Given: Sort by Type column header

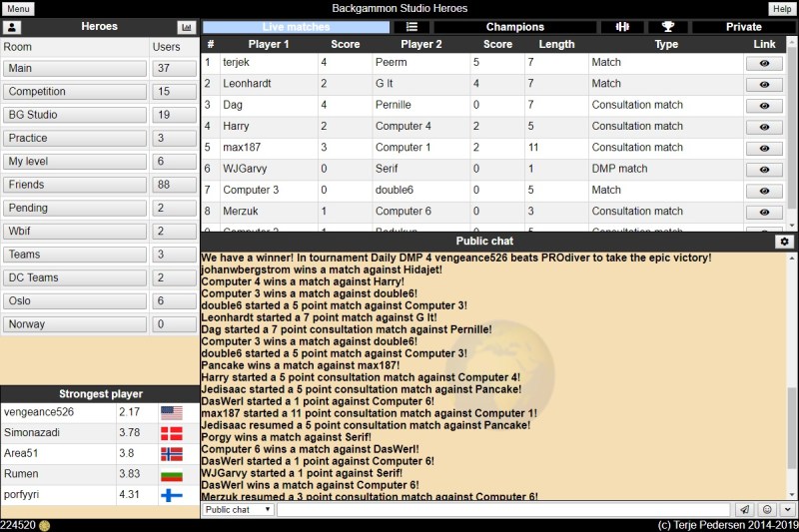Looking at the screenshot, I should (666, 44).
